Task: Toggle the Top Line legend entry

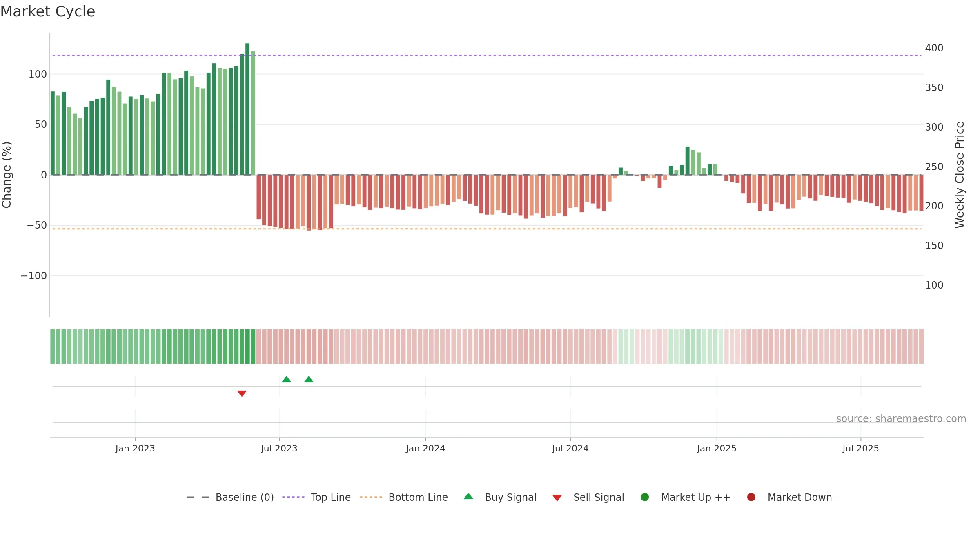Action: [x=316, y=497]
